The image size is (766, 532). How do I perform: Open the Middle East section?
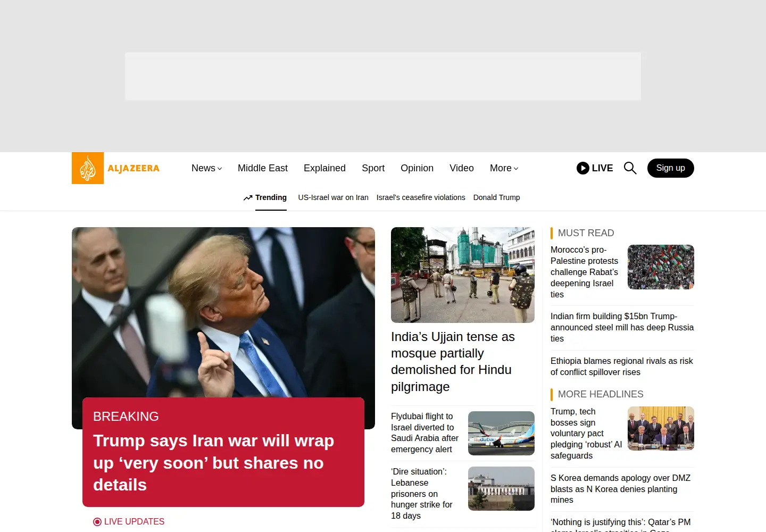pyautogui.click(x=263, y=168)
